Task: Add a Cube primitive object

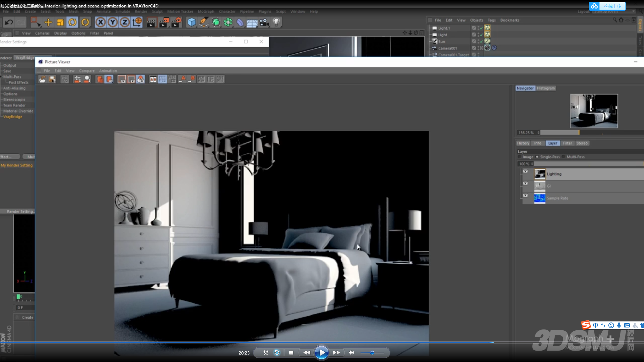Action: [192, 22]
